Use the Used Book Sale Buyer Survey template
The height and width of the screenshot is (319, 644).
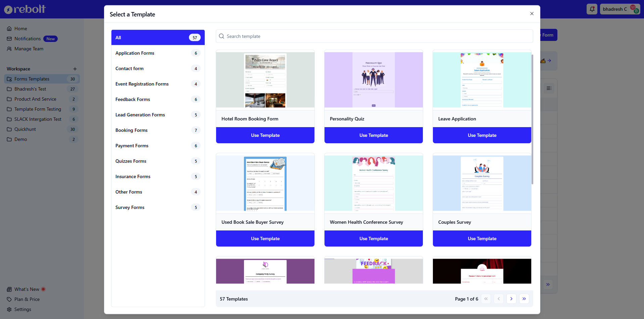[265, 238]
